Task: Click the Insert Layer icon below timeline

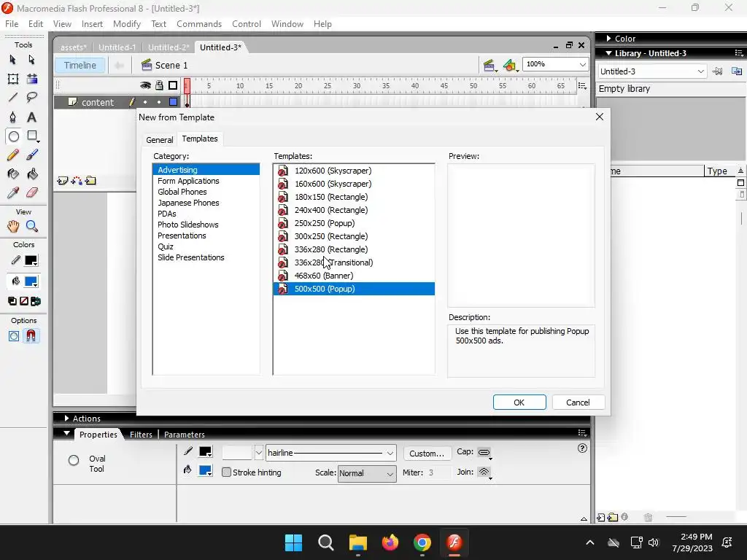Action: coord(63,181)
